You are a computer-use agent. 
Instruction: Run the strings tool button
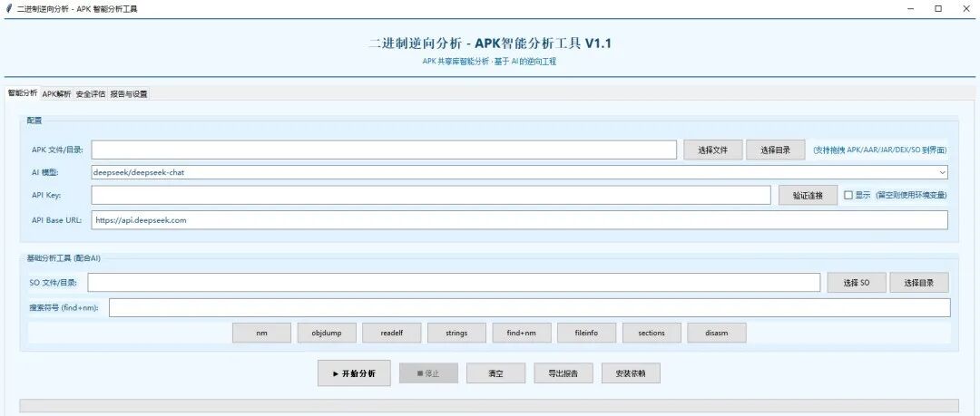click(456, 333)
